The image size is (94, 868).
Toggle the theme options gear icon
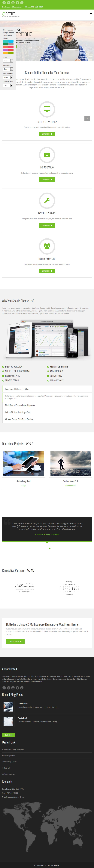point(19,30)
